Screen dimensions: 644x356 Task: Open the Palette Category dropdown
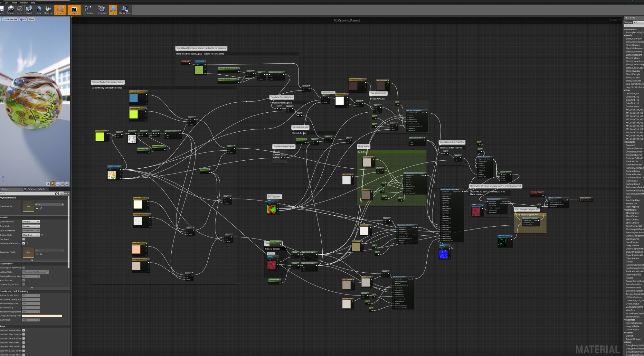[639, 22]
